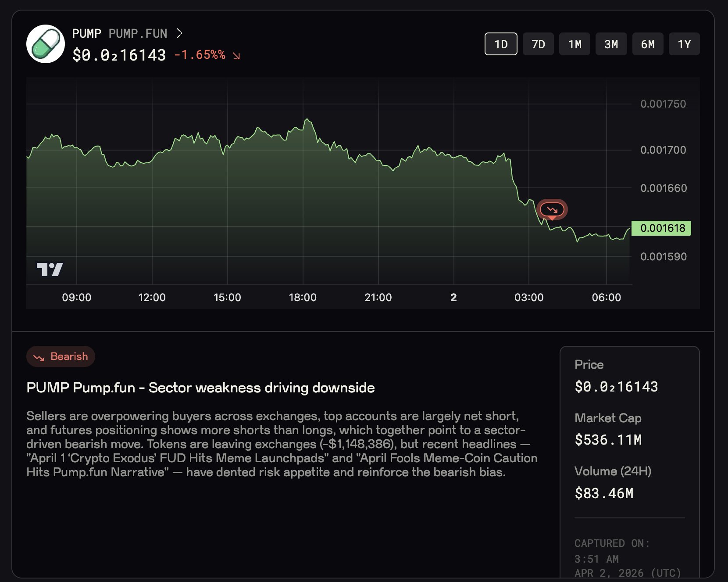The height and width of the screenshot is (582, 728).
Task: Switch the chart to 7D range
Action: coord(538,44)
